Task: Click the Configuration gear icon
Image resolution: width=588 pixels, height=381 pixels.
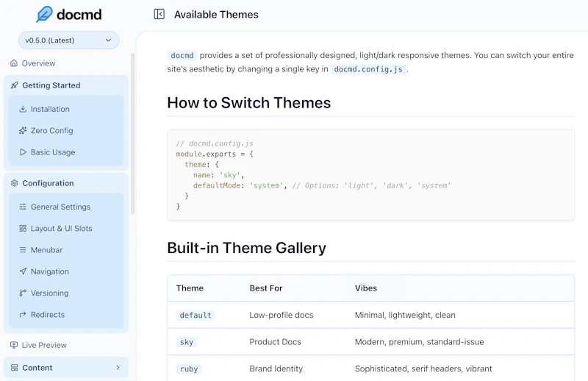Action: pyautogui.click(x=14, y=183)
